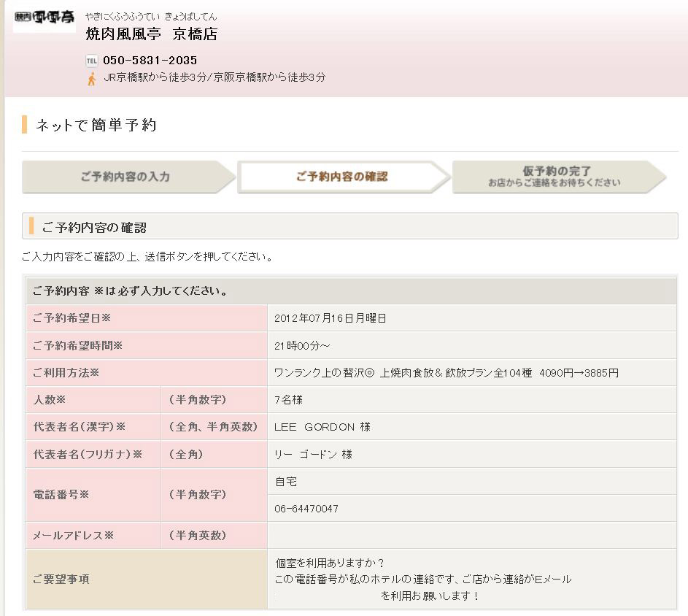Open the 焼肉風風亭 京橋店 restaurant name
This screenshot has width=688, height=616.
pos(151,34)
